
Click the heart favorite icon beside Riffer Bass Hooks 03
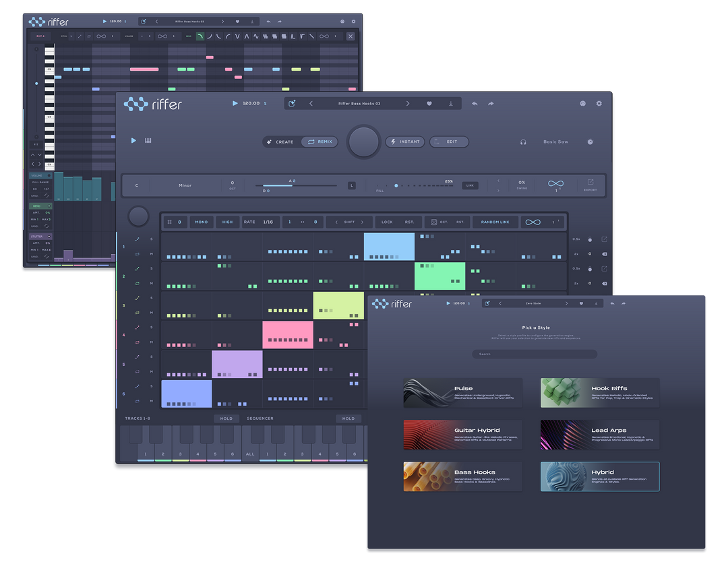pyautogui.click(x=429, y=104)
